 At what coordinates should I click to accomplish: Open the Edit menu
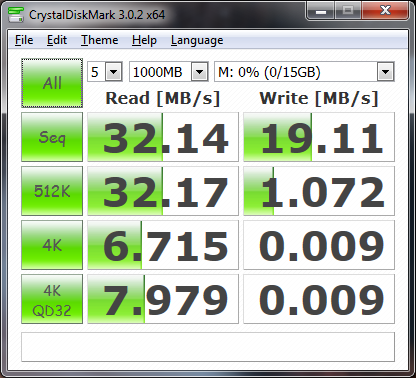[x=57, y=40]
